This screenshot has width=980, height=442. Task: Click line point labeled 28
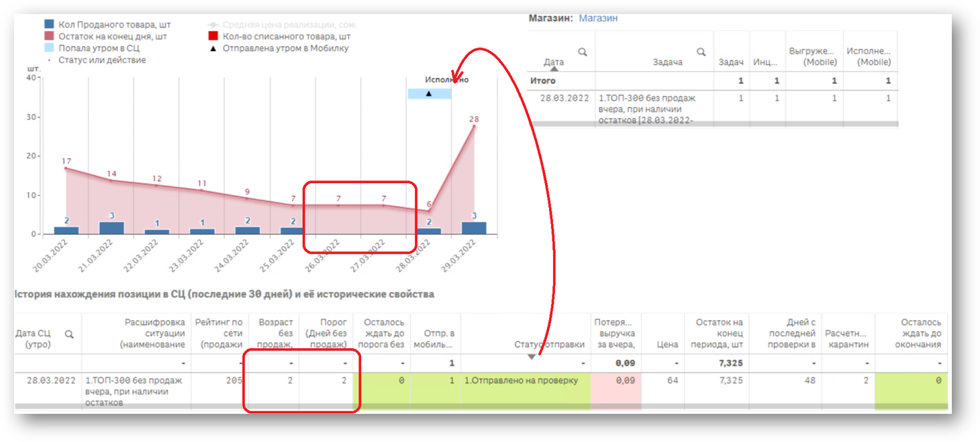pos(474,125)
